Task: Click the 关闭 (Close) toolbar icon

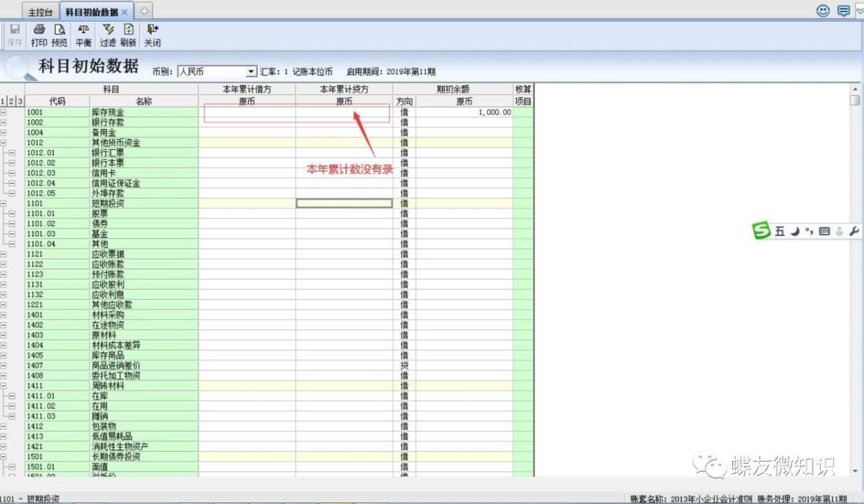Action: [x=152, y=34]
